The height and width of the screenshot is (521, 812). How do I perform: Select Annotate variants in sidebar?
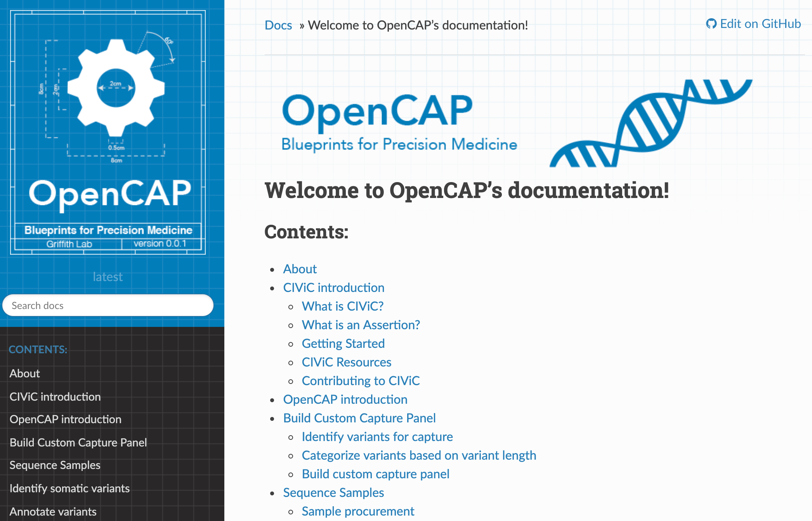coord(53,512)
